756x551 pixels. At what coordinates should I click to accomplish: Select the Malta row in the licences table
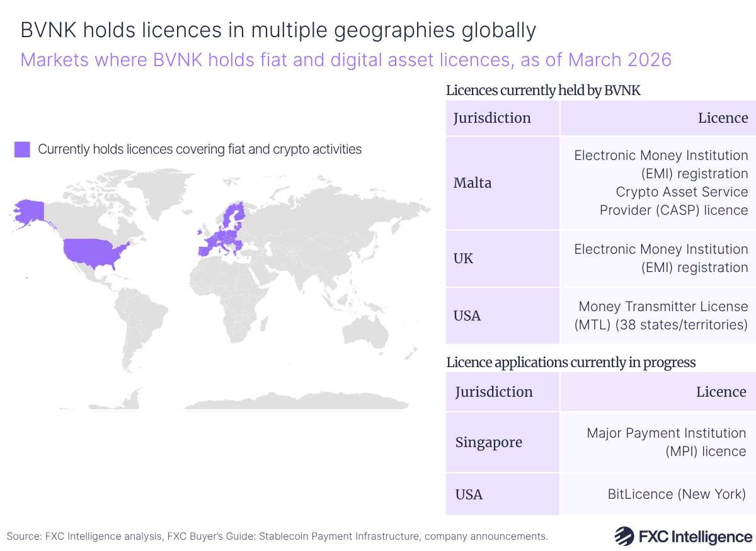pyautogui.click(x=472, y=183)
